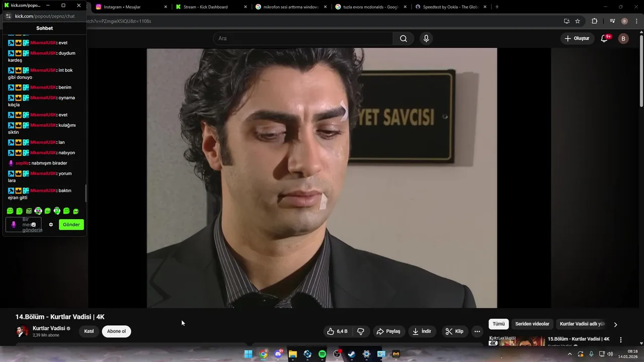Click the Paylaş share button
The width and height of the screenshot is (644, 362).
coord(388,331)
